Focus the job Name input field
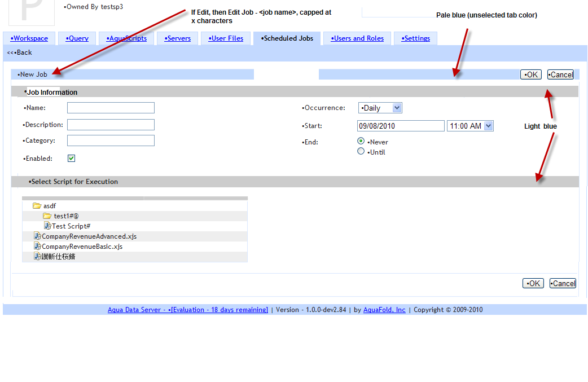This screenshot has height=382, width=588. tap(111, 108)
